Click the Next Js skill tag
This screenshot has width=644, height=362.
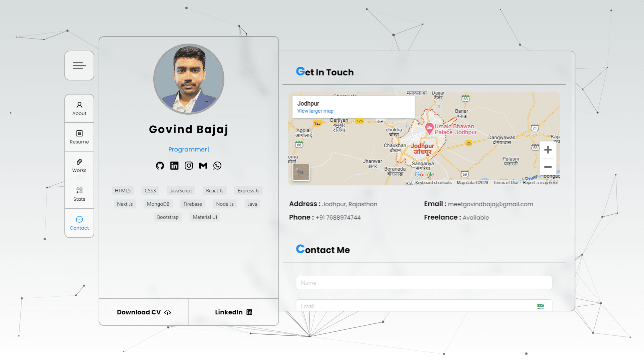click(x=125, y=204)
